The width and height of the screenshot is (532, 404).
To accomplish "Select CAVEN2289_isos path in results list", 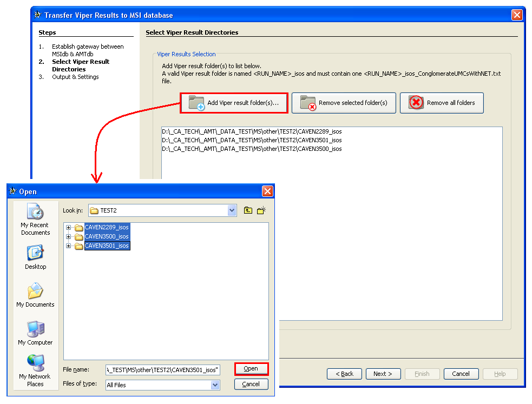I will (x=252, y=131).
